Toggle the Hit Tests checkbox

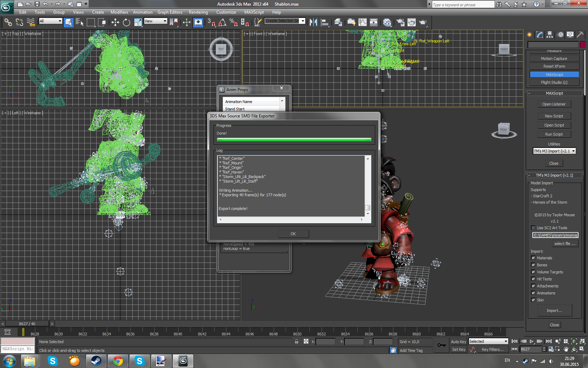point(533,279)
